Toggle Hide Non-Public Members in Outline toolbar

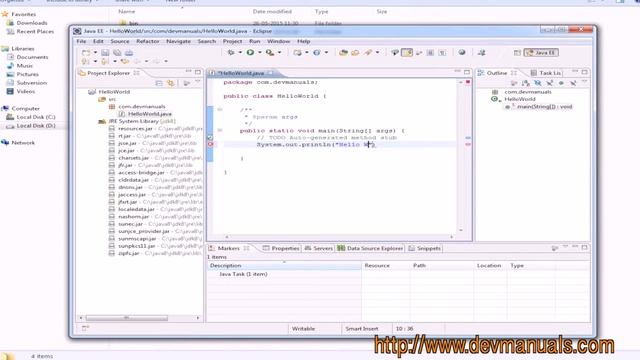(561, 83)
